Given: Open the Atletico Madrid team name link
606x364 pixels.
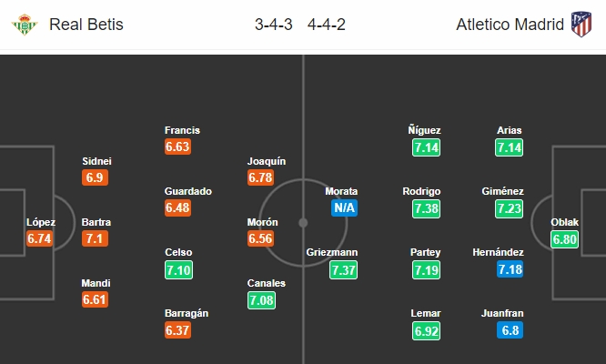Looking at the screenshot, I should [x=509, y=25].
